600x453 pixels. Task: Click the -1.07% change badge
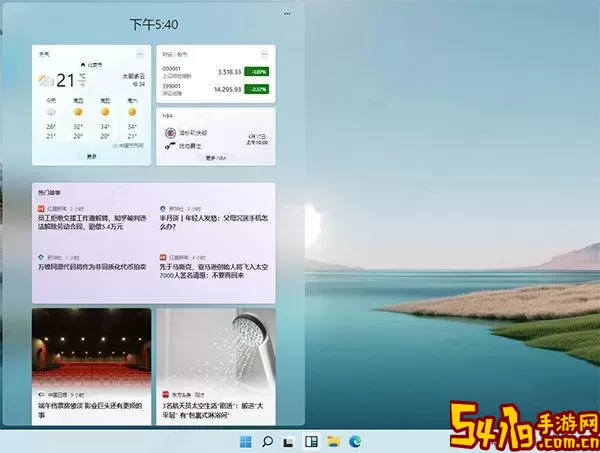pos(257,72)
